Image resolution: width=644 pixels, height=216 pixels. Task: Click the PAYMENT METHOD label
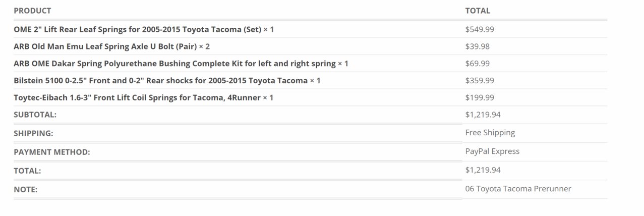pos(51,152)
